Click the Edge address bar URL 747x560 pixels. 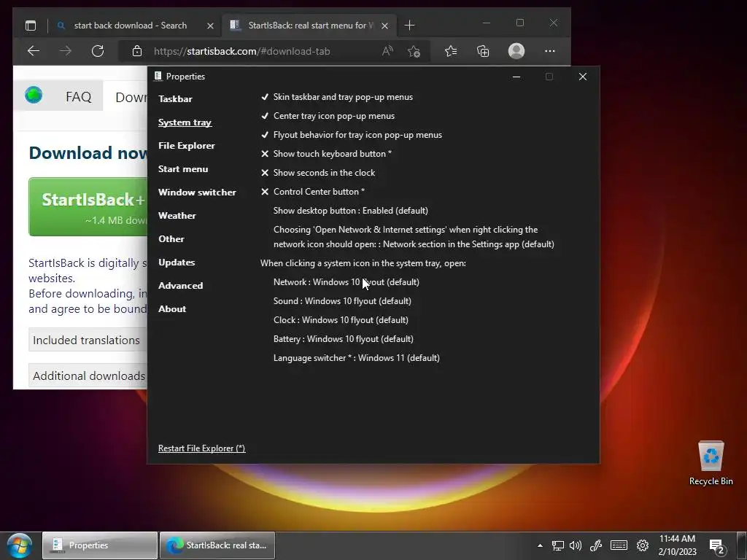tap(241, 51)
